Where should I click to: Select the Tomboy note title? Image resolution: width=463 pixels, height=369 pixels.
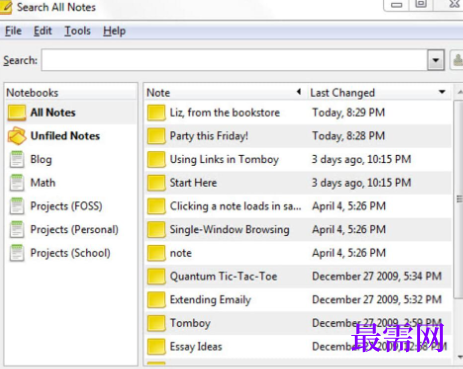190,323
